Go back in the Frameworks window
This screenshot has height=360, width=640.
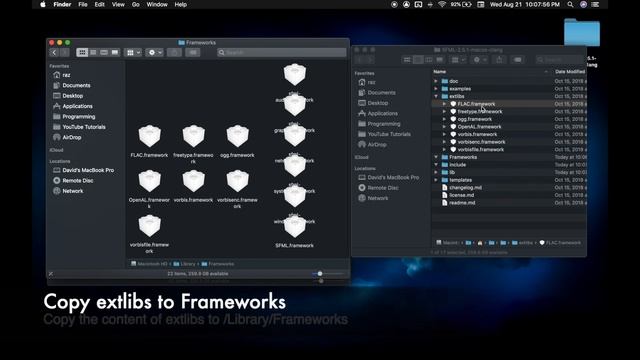[54, 53]
